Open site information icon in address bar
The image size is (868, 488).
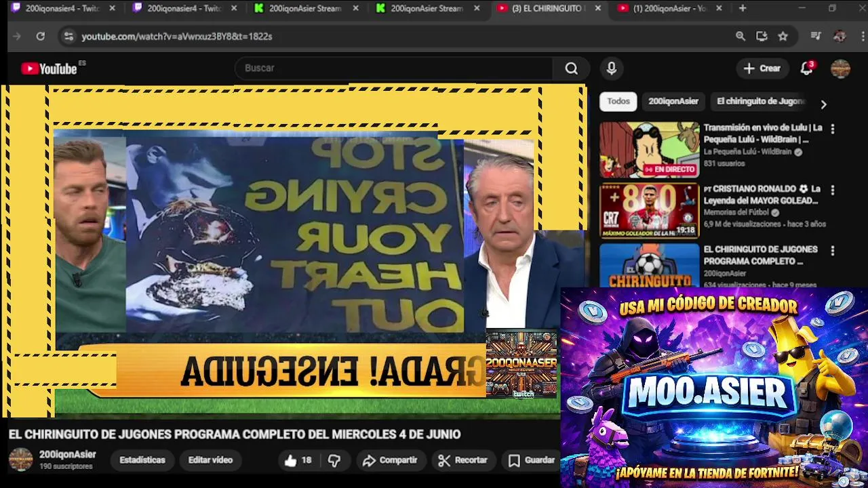68,37
